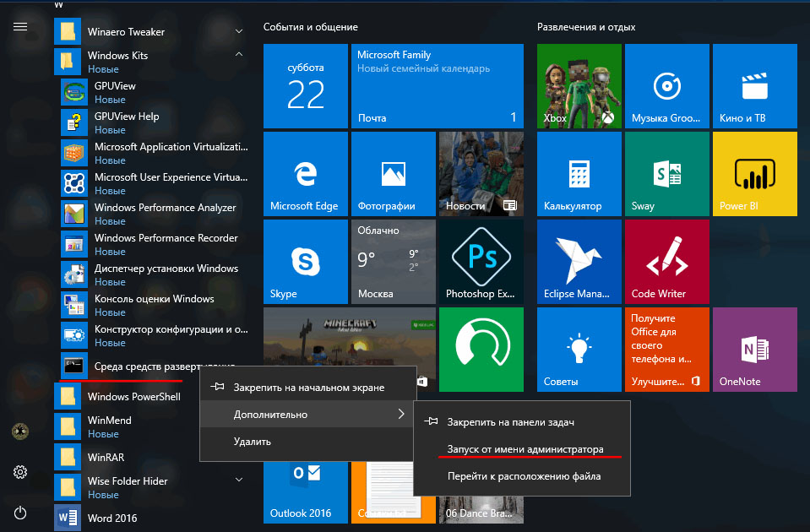This screenshot has height=532, width=810.
Task: Launch Microsoft User Experience Virtualization entry
Action: tap(154, 184)
